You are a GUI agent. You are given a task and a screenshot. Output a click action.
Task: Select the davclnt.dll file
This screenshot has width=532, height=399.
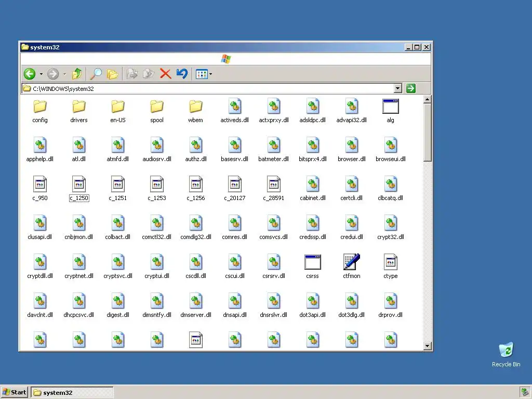40,306
